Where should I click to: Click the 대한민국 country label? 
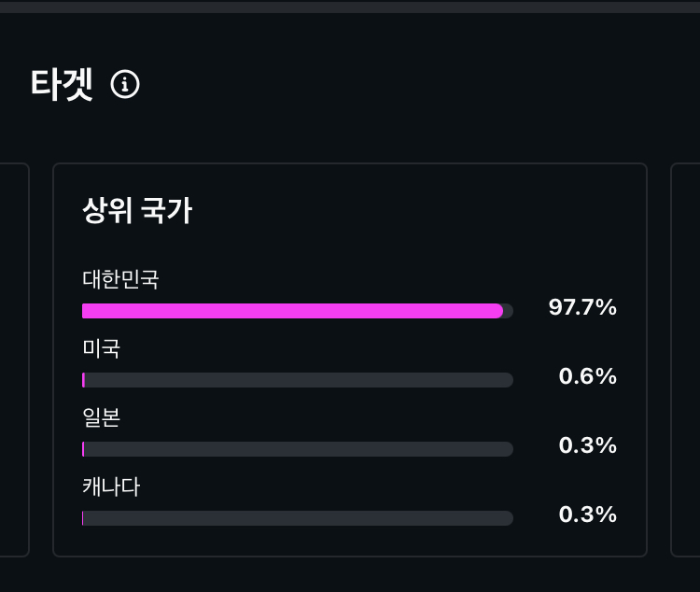[120, 279]
